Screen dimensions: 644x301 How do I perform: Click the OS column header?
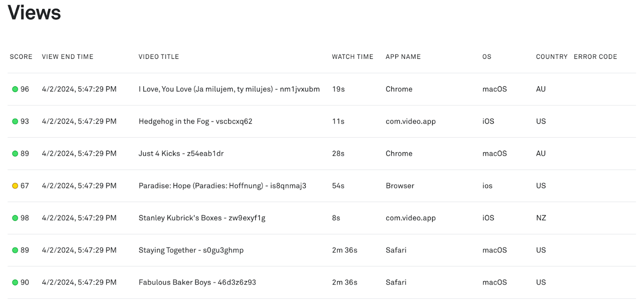(487, 57)
